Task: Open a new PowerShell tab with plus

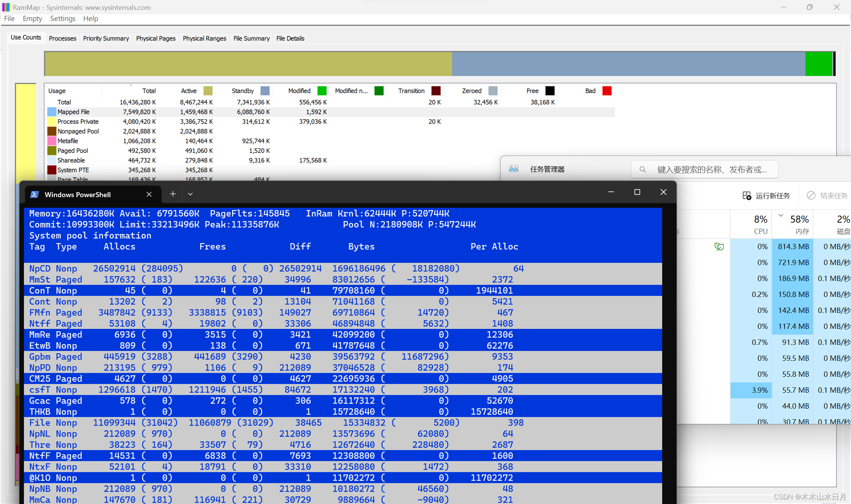Action: 173,194
